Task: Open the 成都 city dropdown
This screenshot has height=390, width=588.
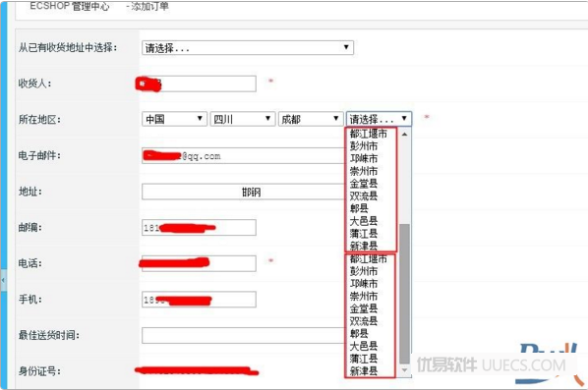Action: (x=311, y=119)
